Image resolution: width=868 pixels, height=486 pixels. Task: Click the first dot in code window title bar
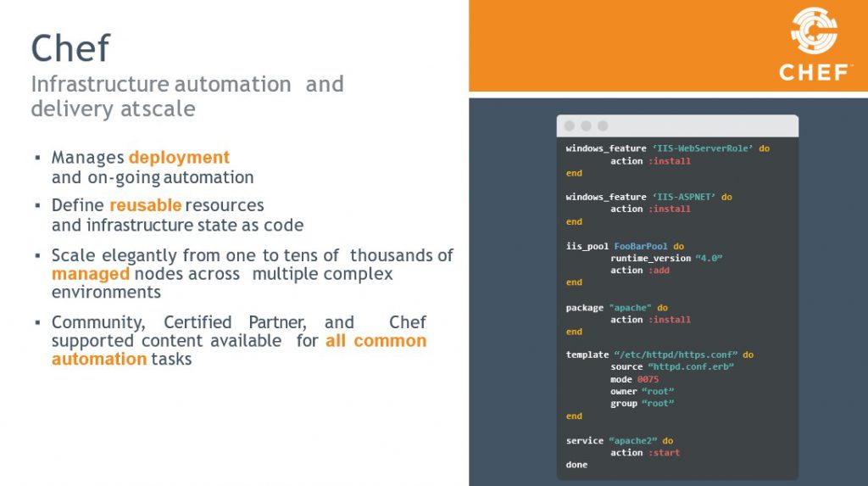(569, 126)
